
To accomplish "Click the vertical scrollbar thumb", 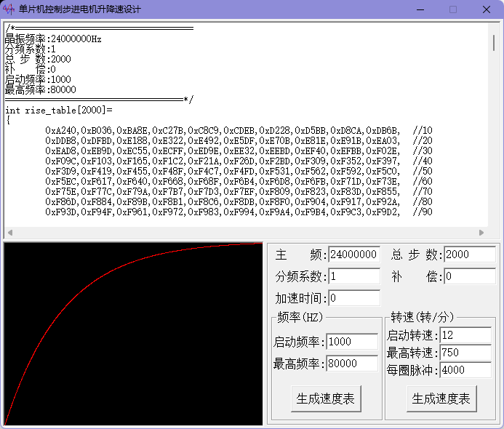I will pos(494,43).
